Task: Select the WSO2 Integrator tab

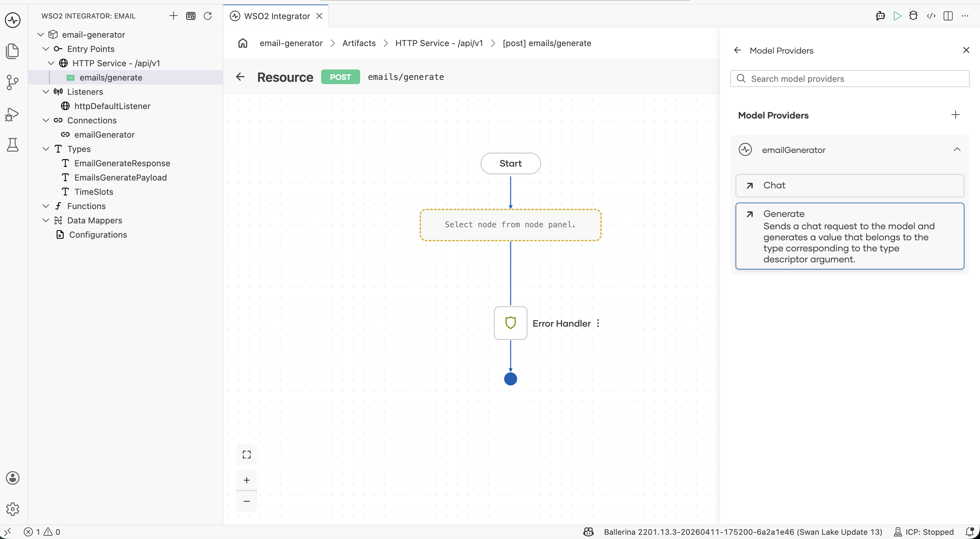Action: 276,16
